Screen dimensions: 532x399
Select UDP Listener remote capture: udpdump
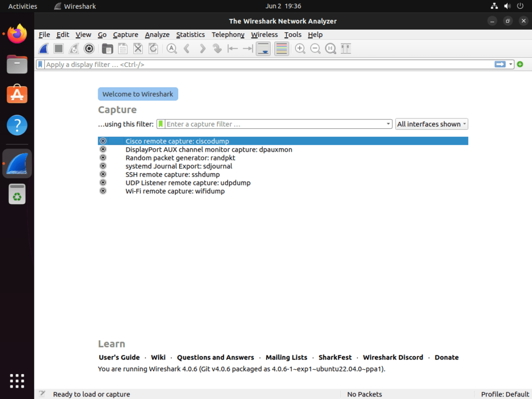pos(283,182)
